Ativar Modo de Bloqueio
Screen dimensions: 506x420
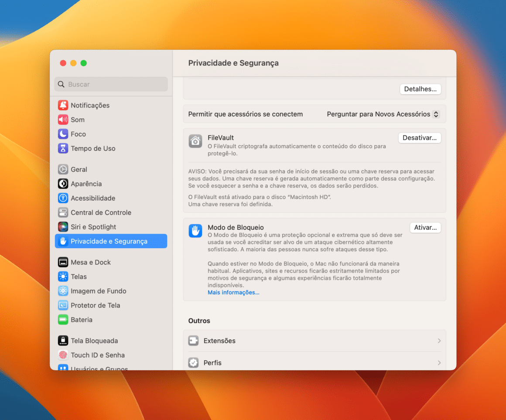425,227
